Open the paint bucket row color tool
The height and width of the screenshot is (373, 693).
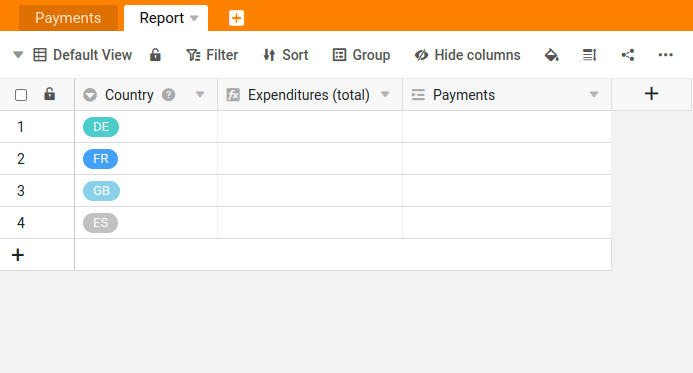click(x=551, y=55)
